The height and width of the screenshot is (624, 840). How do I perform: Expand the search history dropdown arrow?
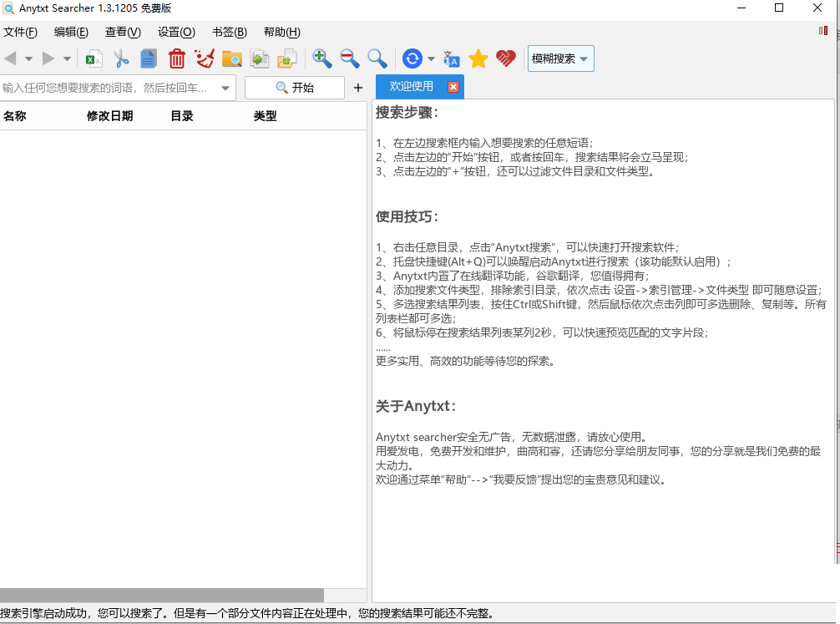pyautogui.click(x=225, y=87)
